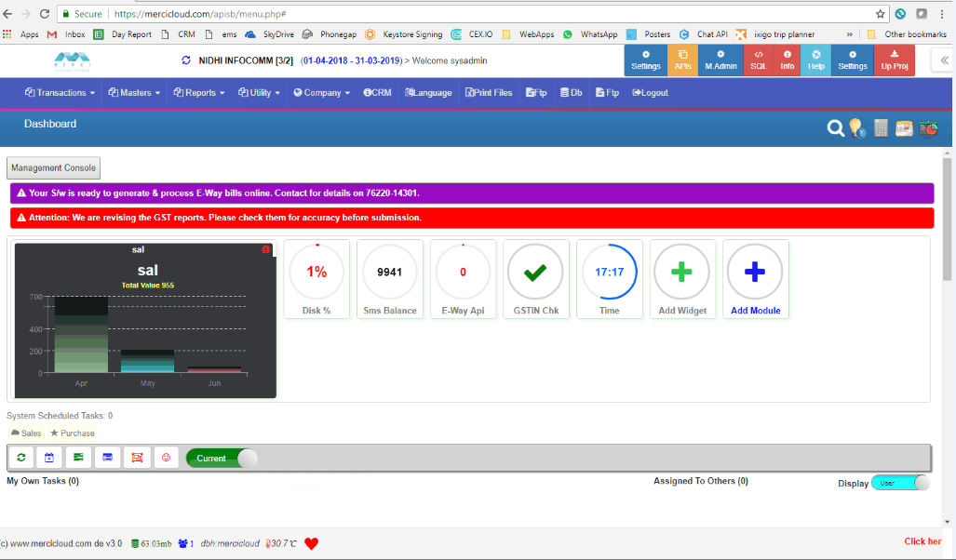Click the search magnifier icon on Dashboard bar

pyautogui.click(x=835, y=128)
